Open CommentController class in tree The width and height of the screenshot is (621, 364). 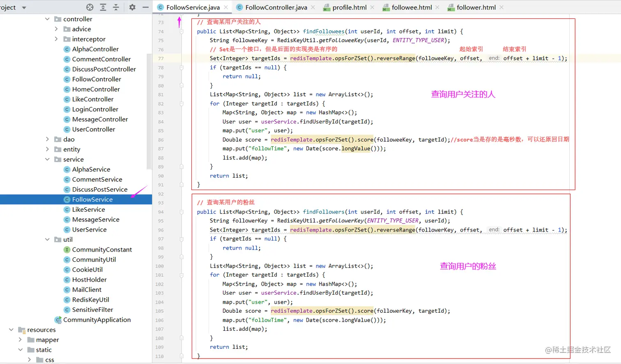(101, 59)
